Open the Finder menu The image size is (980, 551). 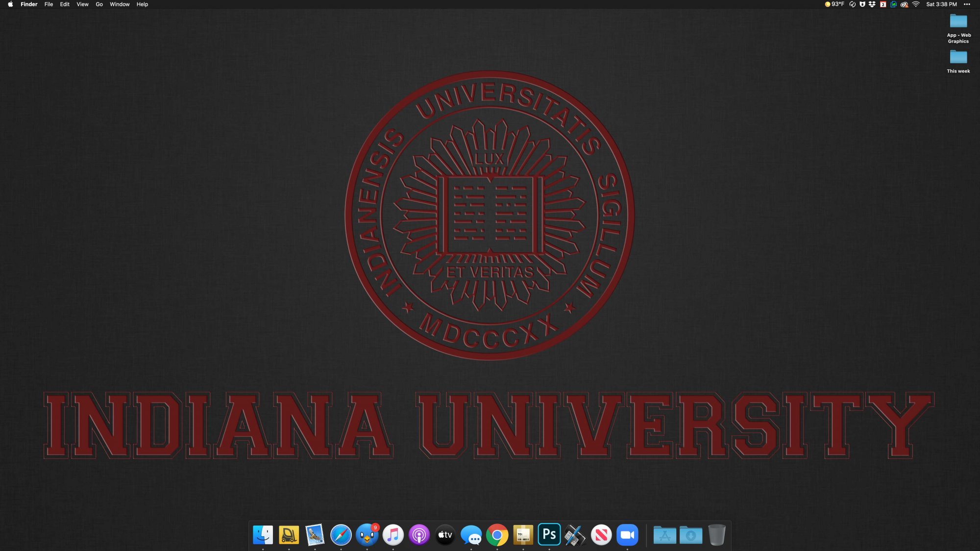[x=29, y=4]
